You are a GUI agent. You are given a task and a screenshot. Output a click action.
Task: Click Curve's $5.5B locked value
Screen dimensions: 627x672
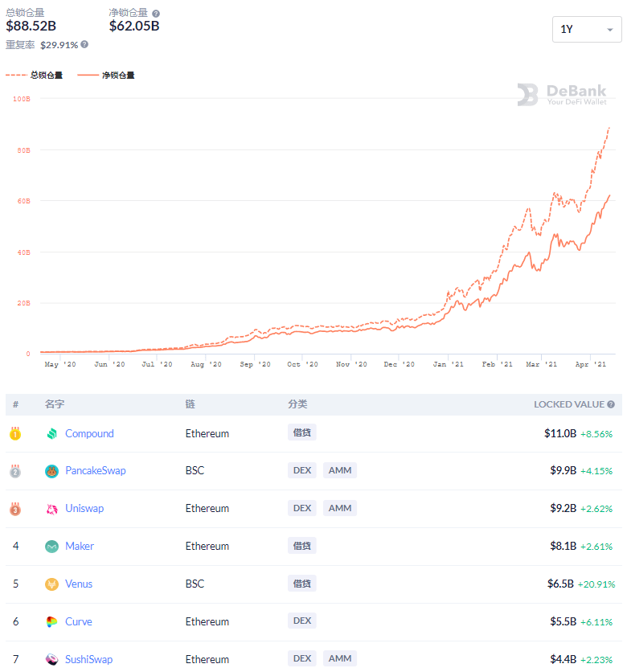[x=563, y=621]
